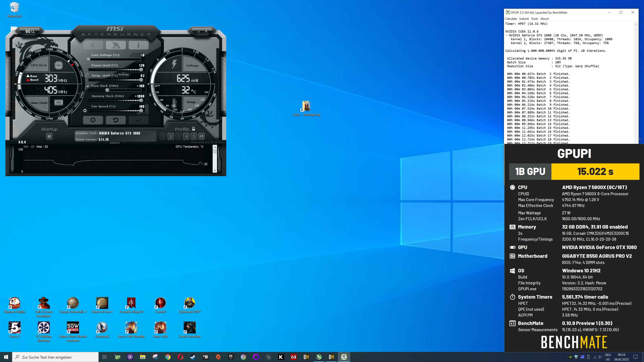Open the Papierkorb recycle bin icon
Viewport: 644px width, 362px height.
click(x=14, y=10)
